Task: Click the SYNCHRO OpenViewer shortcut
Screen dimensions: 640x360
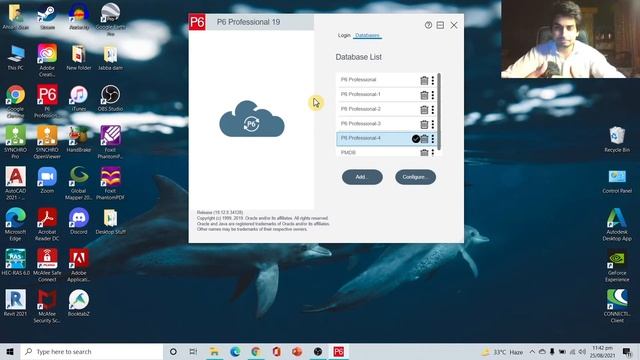Action: pos(47,142)
